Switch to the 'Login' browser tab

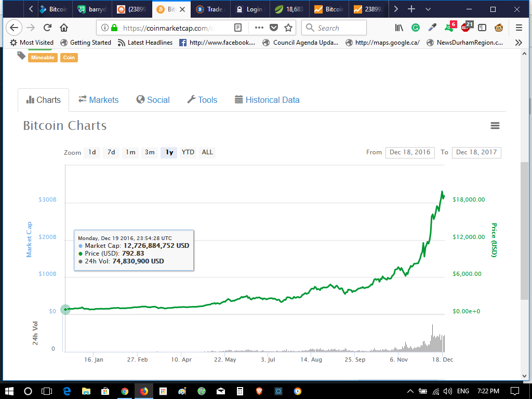[x=250, y=9]
